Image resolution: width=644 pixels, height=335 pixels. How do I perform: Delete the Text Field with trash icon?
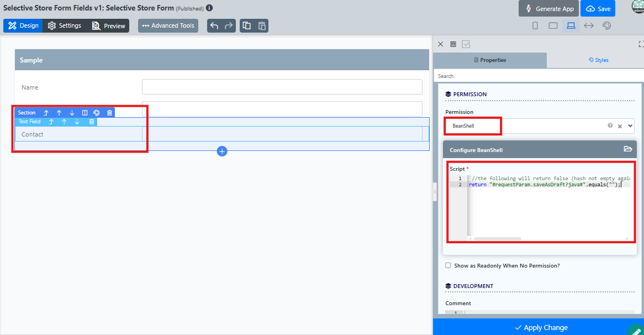(92, 122)
